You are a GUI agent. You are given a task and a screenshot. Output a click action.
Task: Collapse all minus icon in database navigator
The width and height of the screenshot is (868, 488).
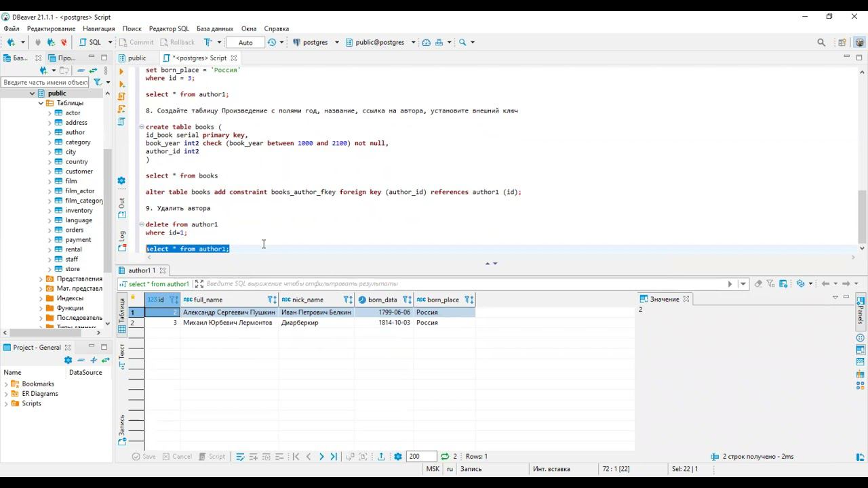81,70
